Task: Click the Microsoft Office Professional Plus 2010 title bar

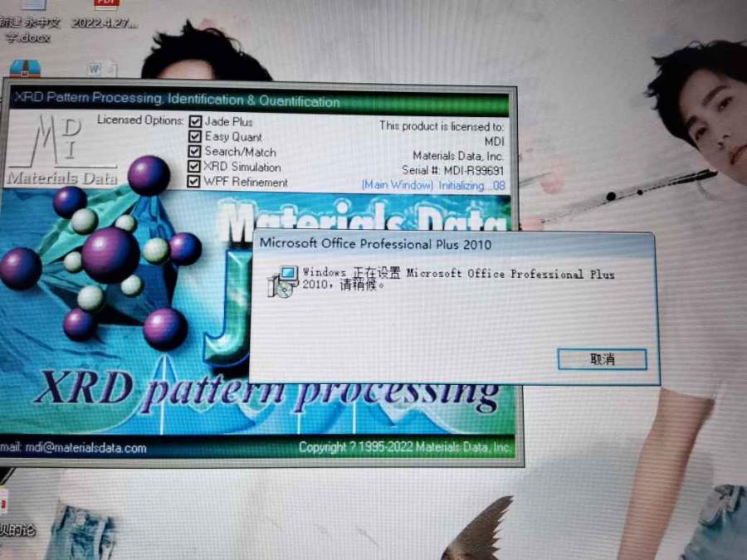Action: tap(452, 244)
